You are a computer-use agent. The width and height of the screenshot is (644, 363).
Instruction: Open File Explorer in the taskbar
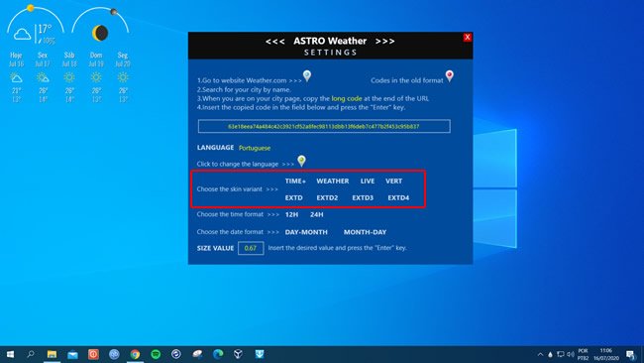tap(52, 354)
